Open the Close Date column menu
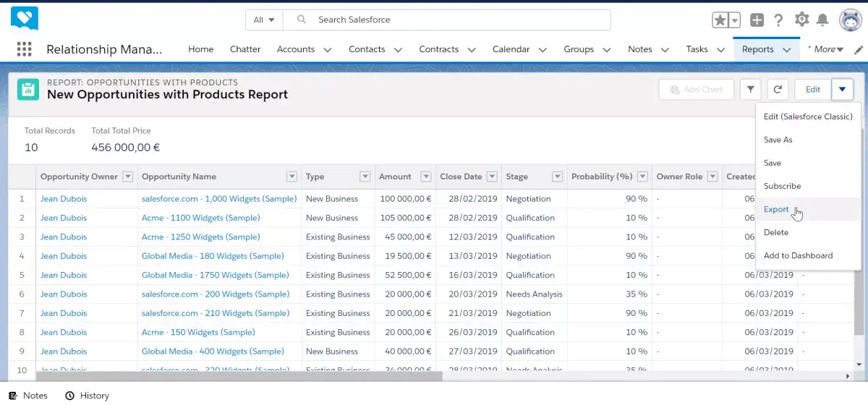The height and width of the screenshot is (405, 868). tap(492, 176)
